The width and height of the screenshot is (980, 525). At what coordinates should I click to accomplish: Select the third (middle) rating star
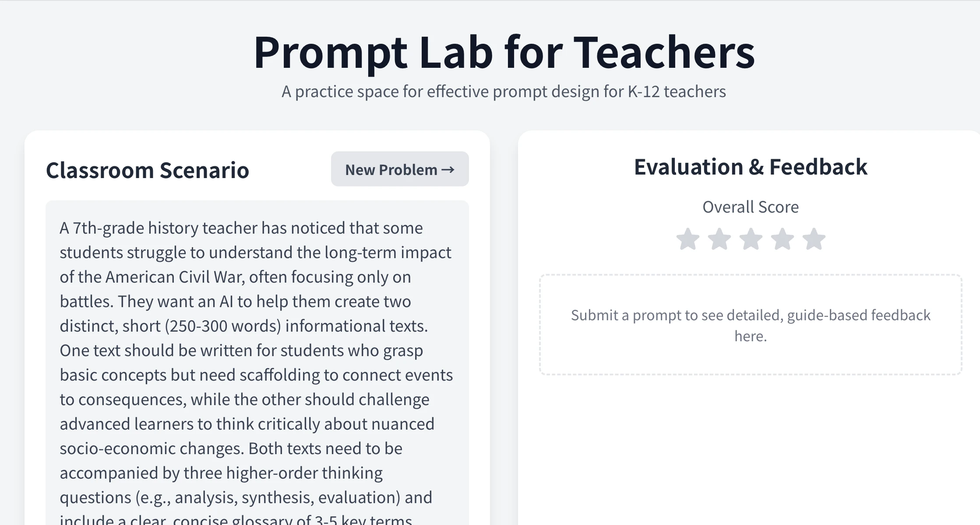click(x=751, y=239)
